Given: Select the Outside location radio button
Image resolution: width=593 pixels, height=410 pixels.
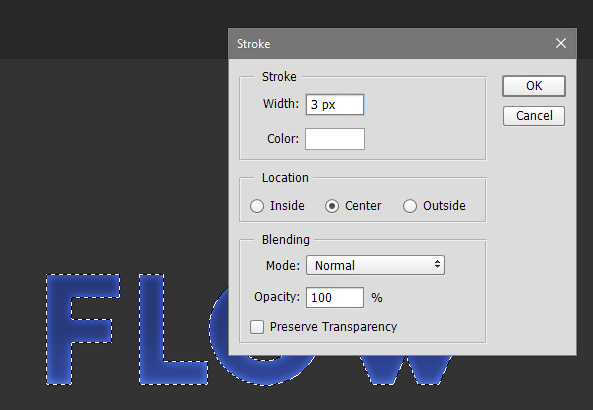Looking at the screenshot, I should pos(410,206).
